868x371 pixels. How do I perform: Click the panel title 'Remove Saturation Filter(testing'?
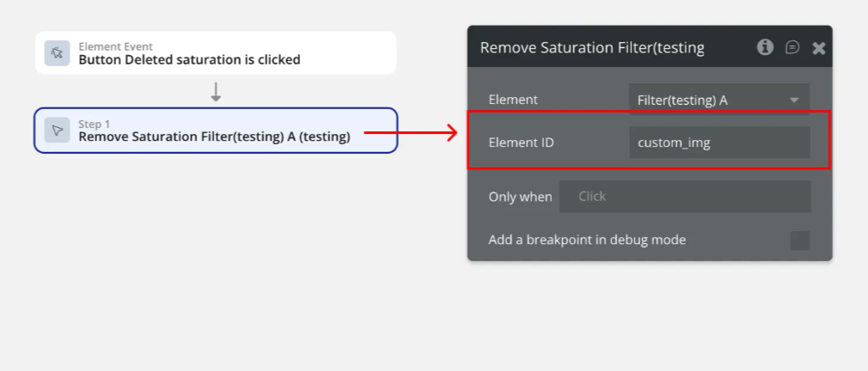point(591,48)
